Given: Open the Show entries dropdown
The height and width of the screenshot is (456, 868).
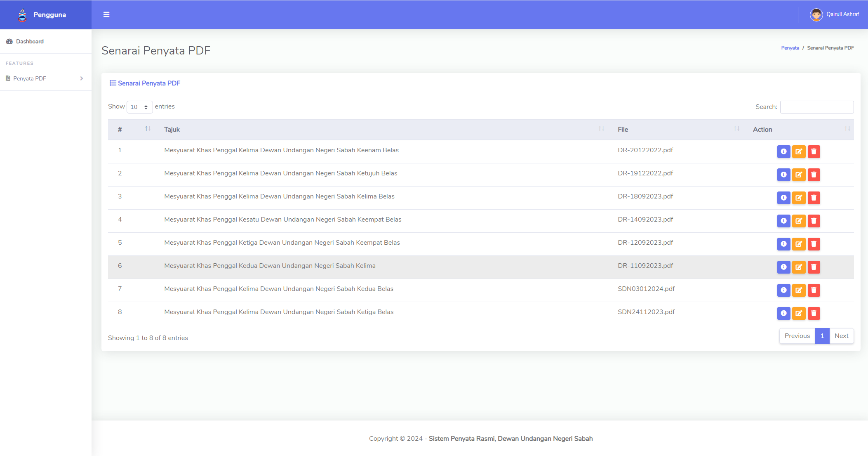Looking at the screenshot, I should click(x=139, y=107).
